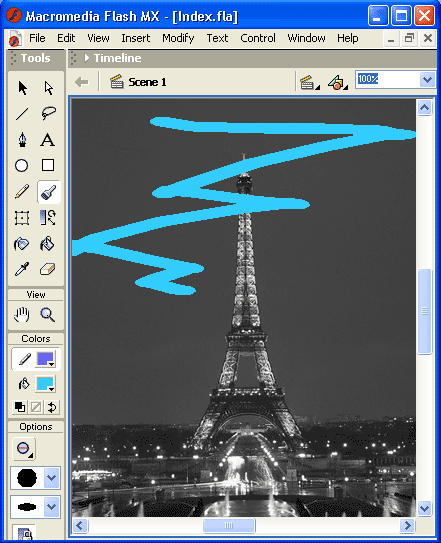Open the zoom percentage dropdown
Viewport: 441px width, 543px height.
pyautogui.click(x=427, y=80)
